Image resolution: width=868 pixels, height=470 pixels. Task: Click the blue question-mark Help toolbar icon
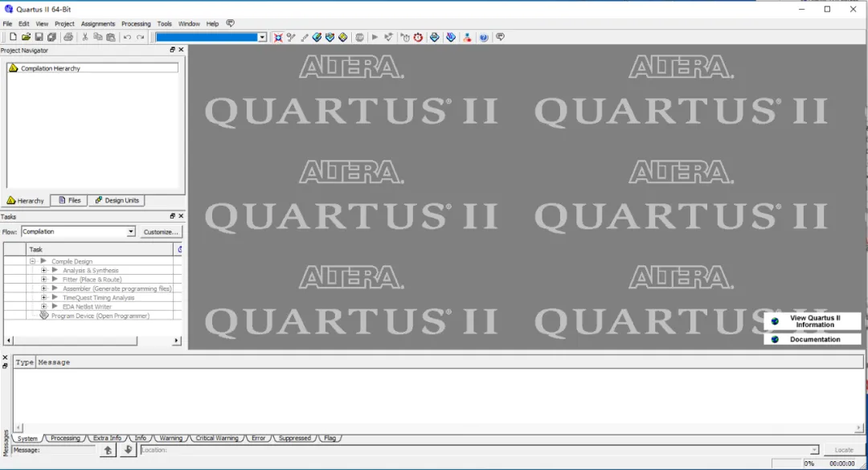click(x=484, y=37)
